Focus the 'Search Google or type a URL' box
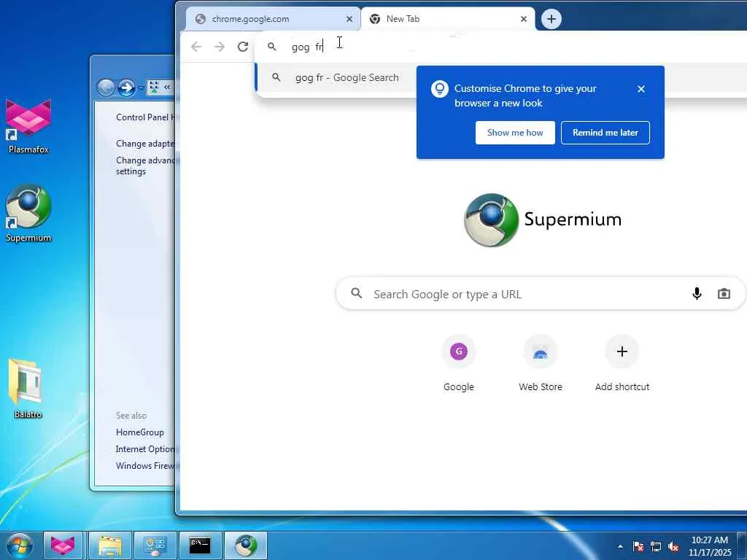This screenshot has height=560, width=747. tap(541, 294)
